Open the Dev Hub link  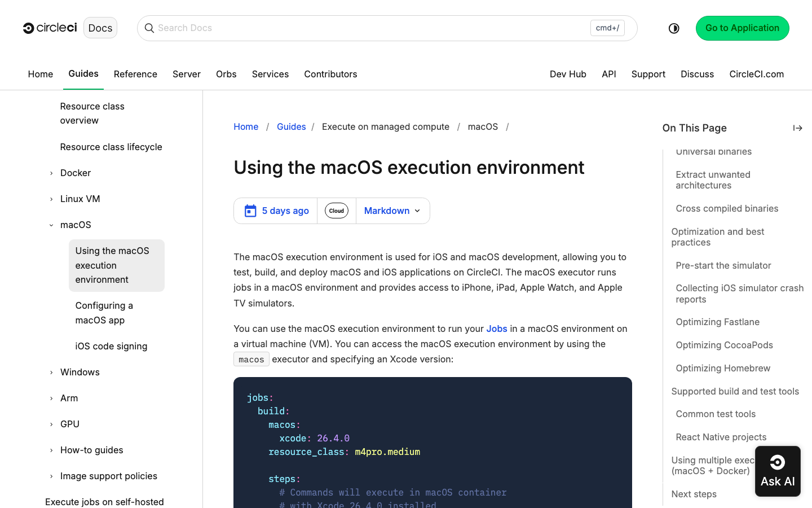click(568, 74)
